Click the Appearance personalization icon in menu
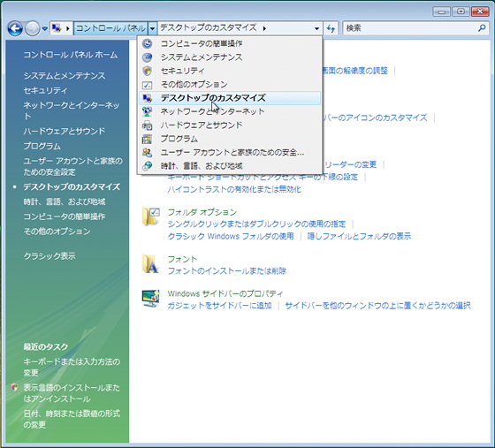Image resolution: width=495 pixels, height=448 pixels. [x=147, y=98]
